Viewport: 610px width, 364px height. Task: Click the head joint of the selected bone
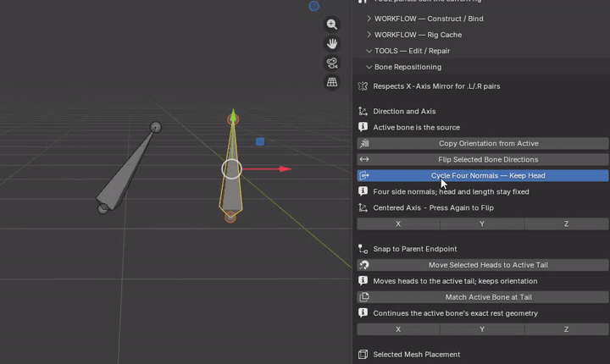[x=230, y=217]
